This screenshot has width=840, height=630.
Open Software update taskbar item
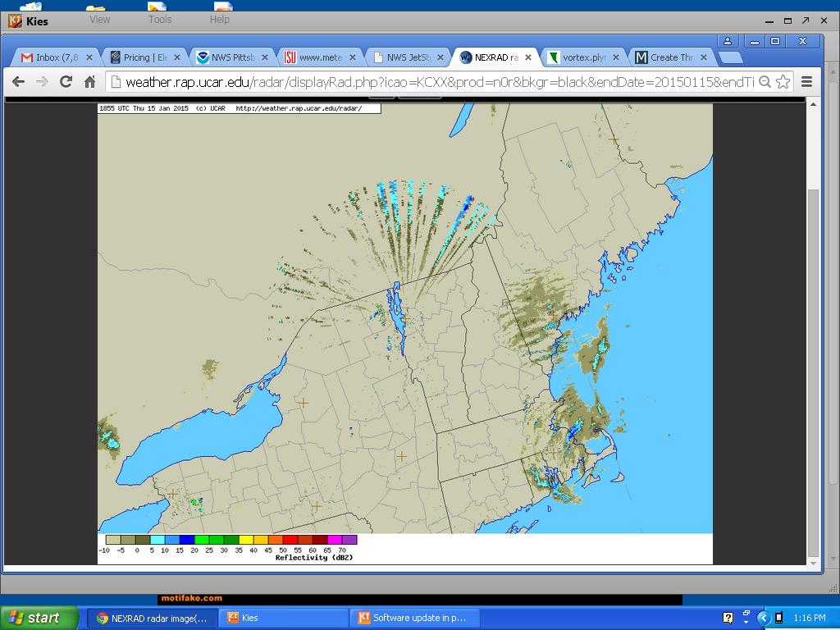pyautogui.click(x=418, y=618)
